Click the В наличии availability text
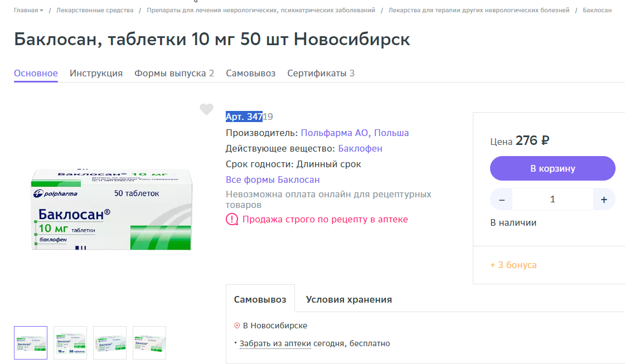Viewport: 625px width, 364px height. pos(513,223)
